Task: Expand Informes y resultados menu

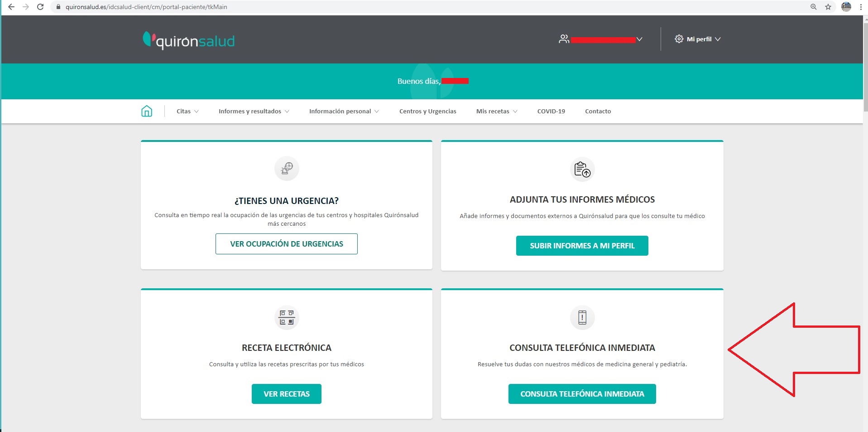Action: tap(254, 111)
